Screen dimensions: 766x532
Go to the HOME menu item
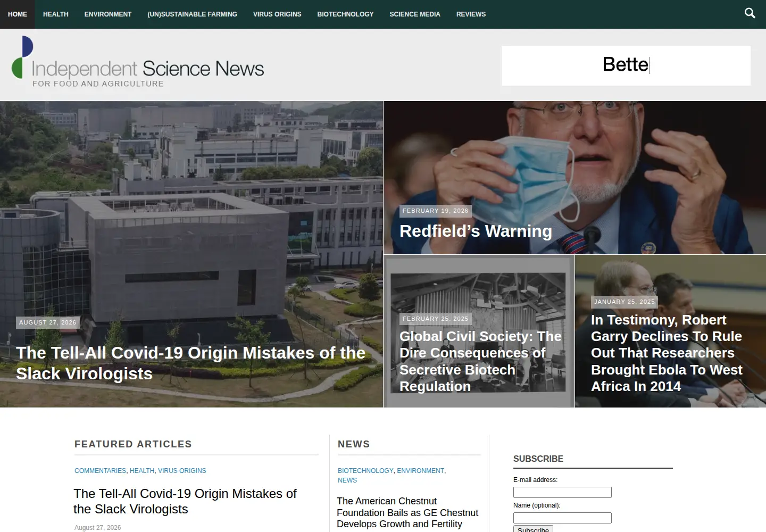18,14
